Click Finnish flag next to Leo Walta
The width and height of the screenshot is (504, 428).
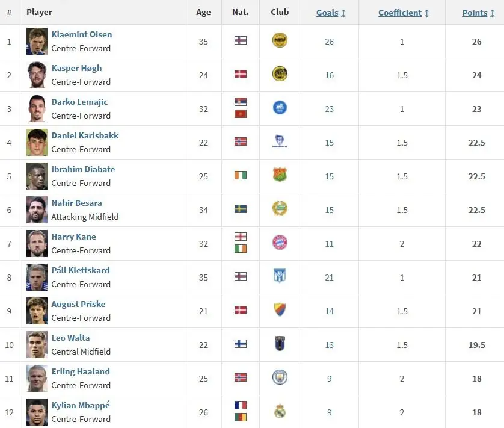241,344
